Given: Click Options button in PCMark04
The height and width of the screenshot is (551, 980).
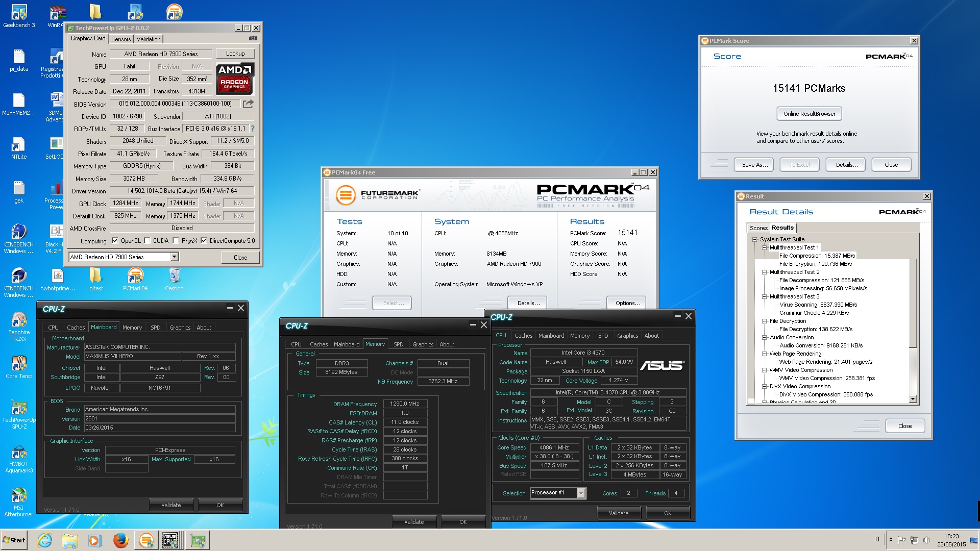Looking at the screenshot, I should pos(627,303).
